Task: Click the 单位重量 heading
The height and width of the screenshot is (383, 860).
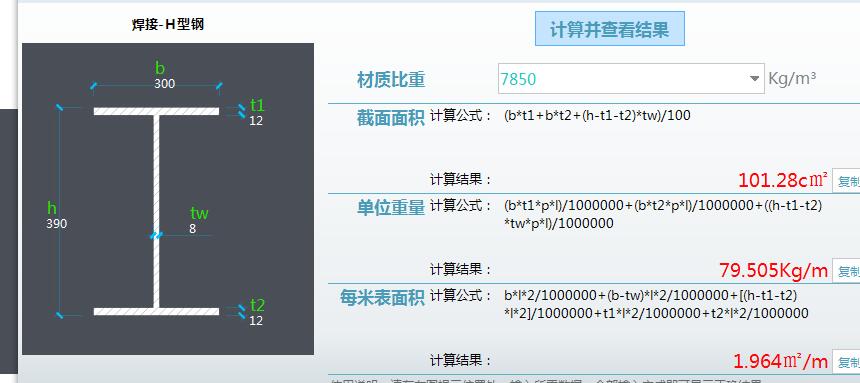Action: 391,207
